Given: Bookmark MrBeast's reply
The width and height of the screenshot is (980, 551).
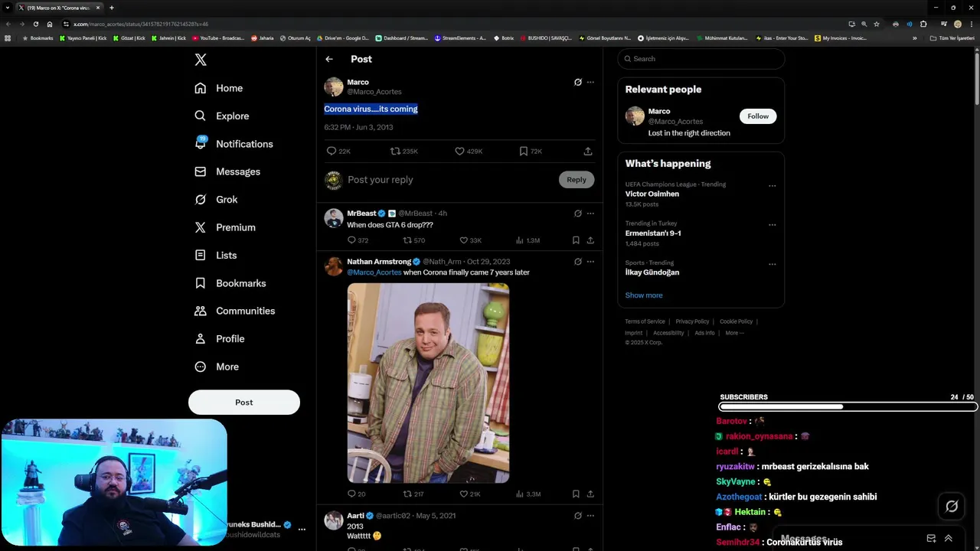Looking at the screenshot, I should (x=576, y=240).
